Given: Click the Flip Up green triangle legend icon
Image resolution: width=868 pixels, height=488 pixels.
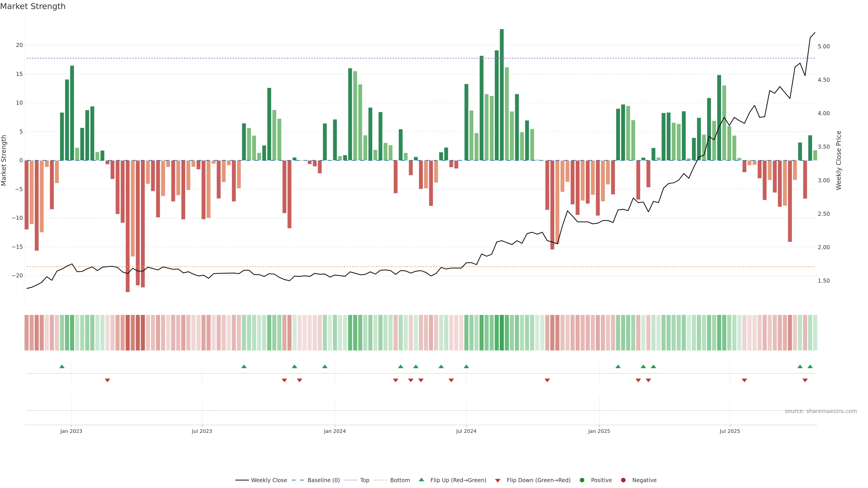Looking at the screenshot, I should click(x=421, y=480).
